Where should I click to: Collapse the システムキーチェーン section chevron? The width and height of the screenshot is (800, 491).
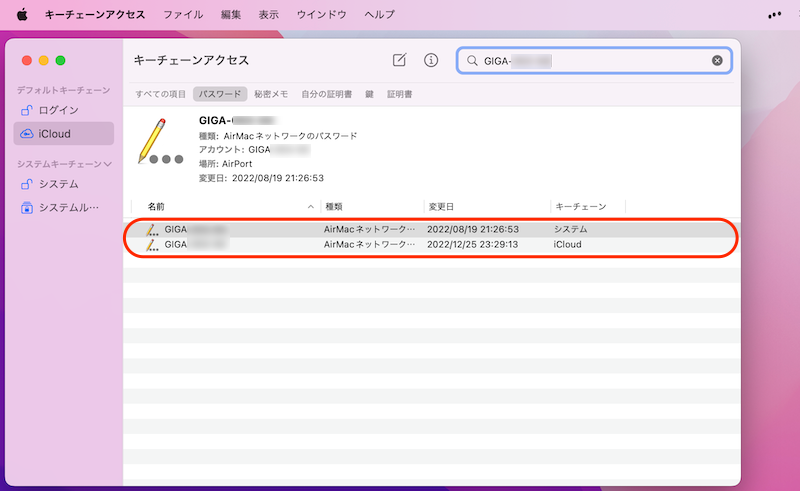click(x=108, y=163)
